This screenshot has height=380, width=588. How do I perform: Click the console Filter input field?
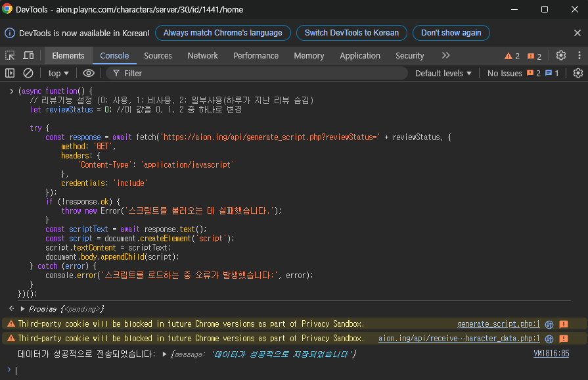[x=263, y=74]
